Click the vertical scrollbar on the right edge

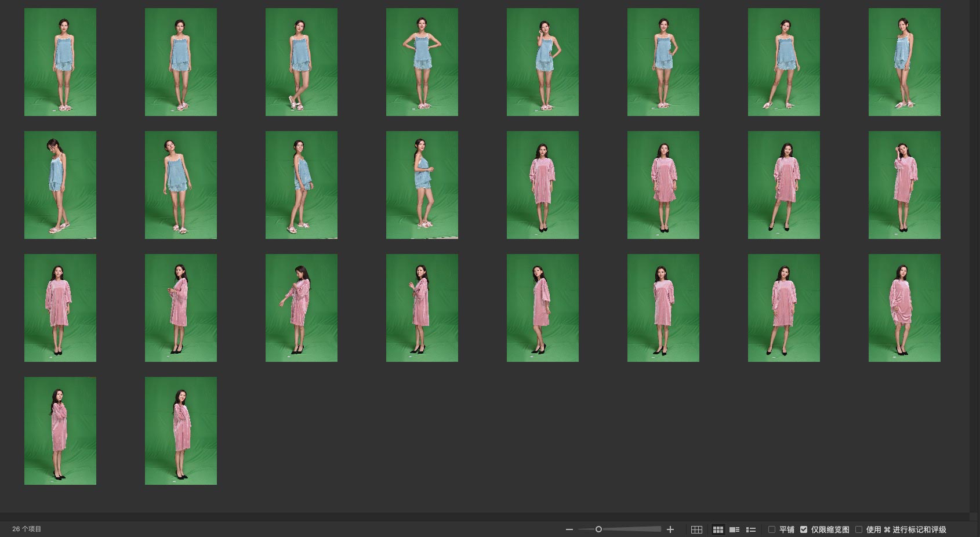pos(974,255)
